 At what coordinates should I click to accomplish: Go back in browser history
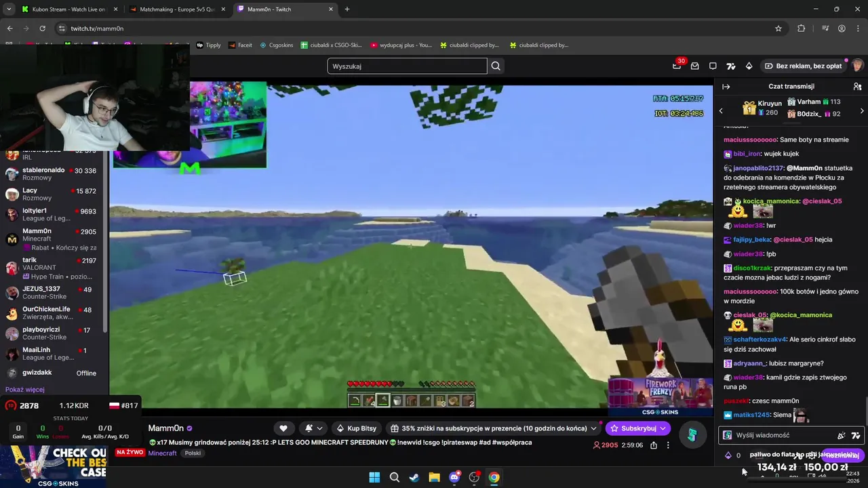click(x=9, y=28)
